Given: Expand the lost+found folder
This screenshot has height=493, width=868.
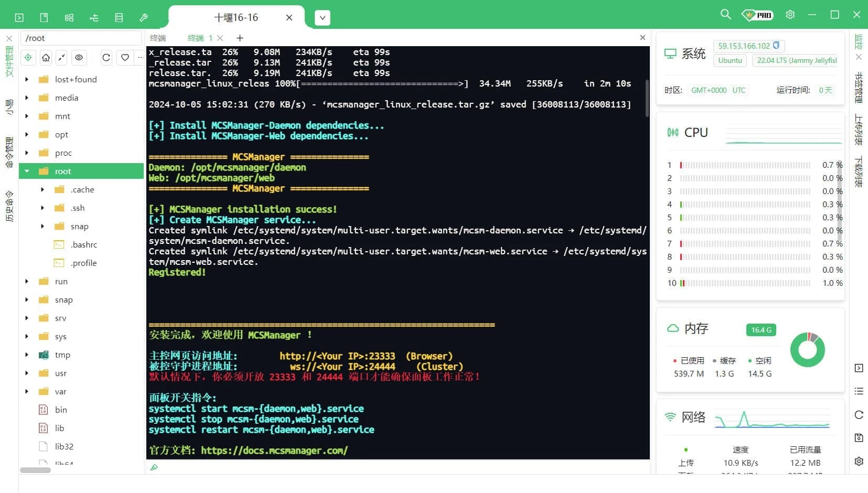Looking at the screenshot, I should coord(27,79).
